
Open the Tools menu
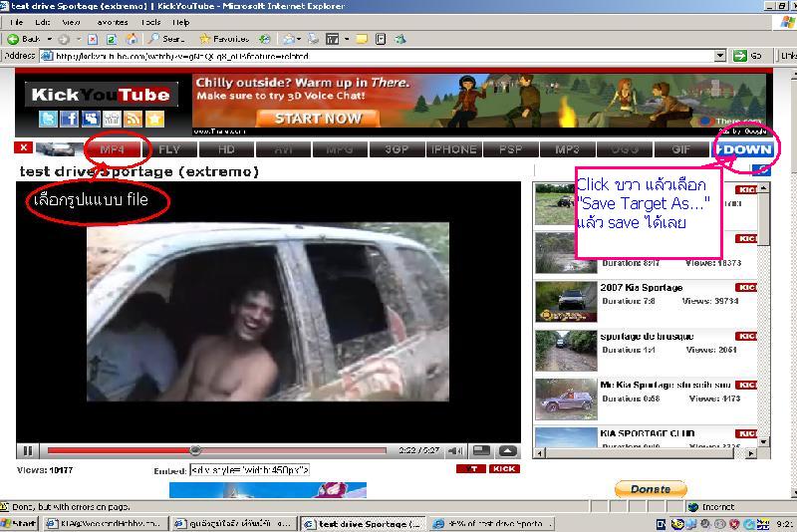click(150, 22)
